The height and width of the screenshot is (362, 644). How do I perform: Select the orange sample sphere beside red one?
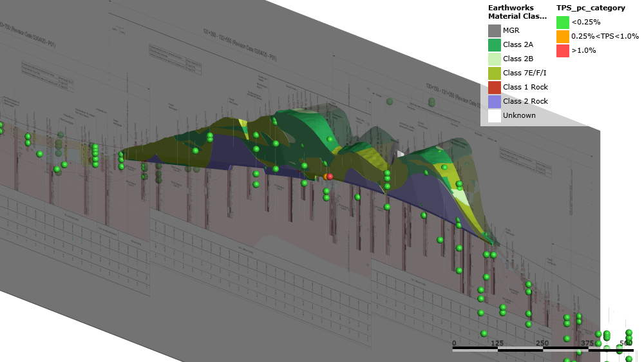pyautogui.click(x=325, y=176)
